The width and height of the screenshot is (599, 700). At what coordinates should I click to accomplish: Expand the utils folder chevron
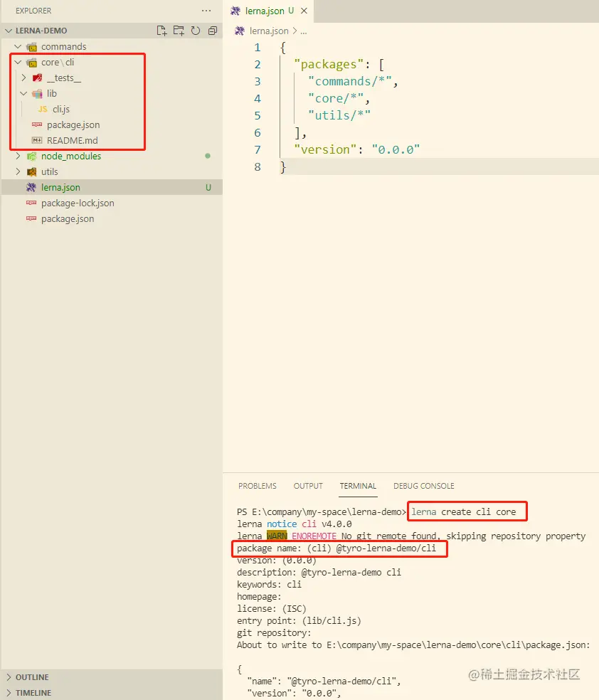(x=18, y=171)
